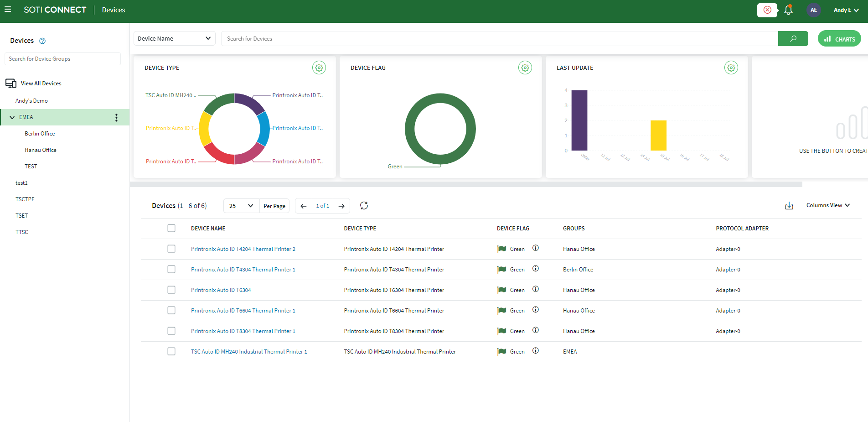Screen dimensions: 868x422
Task: Sort by DEVICE TYPE column header
Action: coord(360,229)
